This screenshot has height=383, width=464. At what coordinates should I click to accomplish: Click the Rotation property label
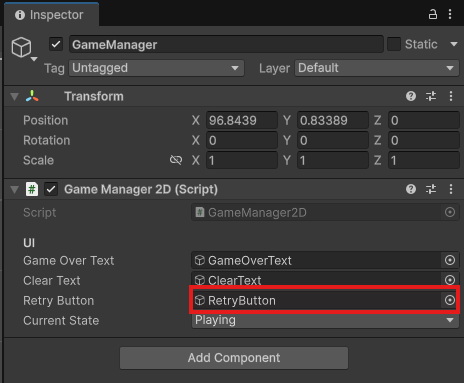(x=47, y=140)
